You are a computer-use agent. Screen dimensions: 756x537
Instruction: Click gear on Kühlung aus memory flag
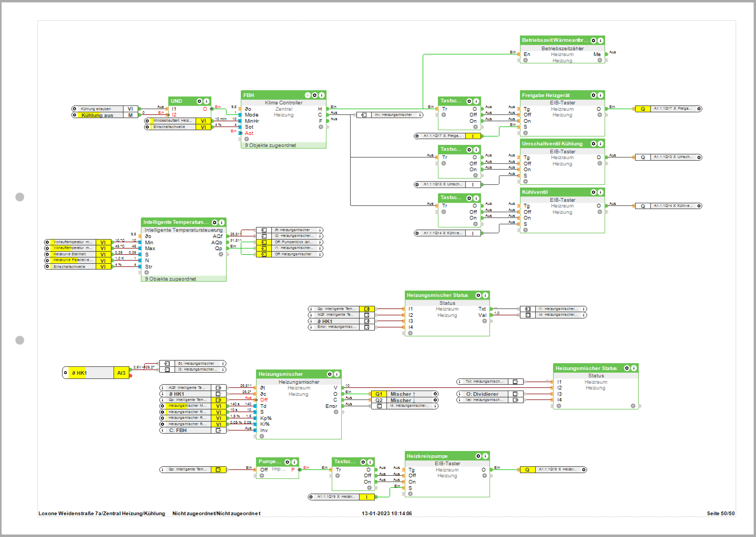coord(74,115)
